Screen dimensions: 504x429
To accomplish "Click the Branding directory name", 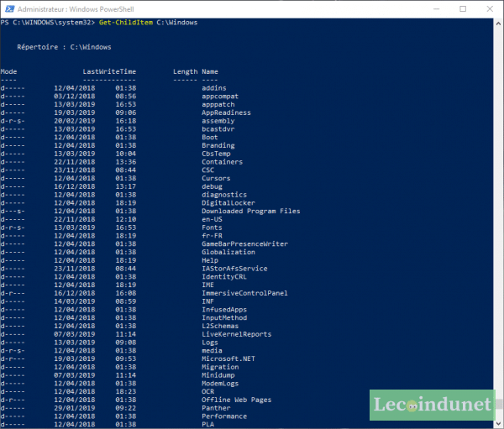I will coord(218,145).
